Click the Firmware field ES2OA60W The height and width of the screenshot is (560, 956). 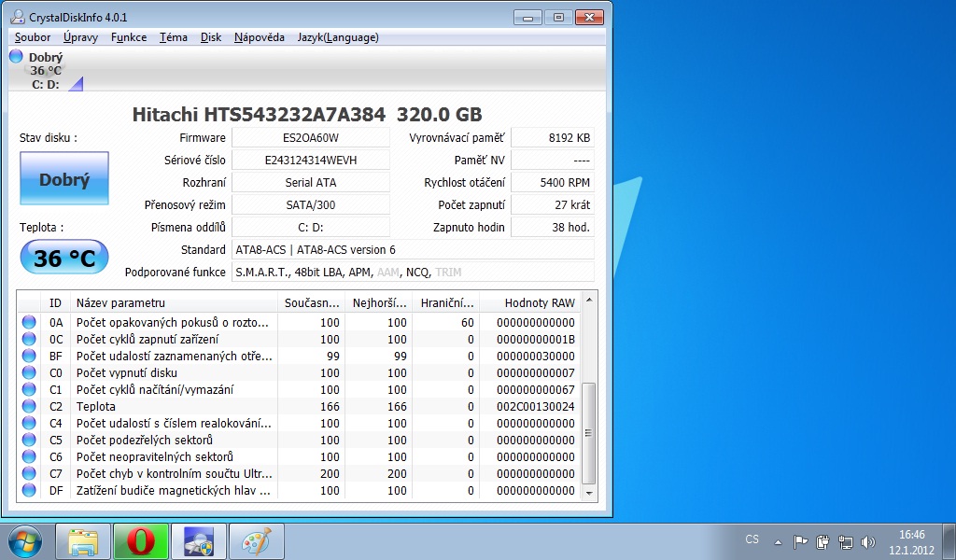tap(310, 138)
